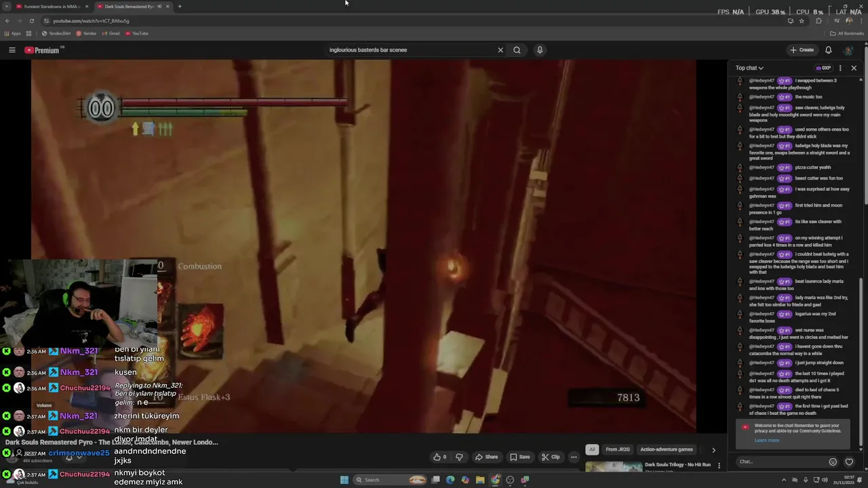
Task: Select the Dark Souls Remastered Pyro tab
Action: [129, 6]
